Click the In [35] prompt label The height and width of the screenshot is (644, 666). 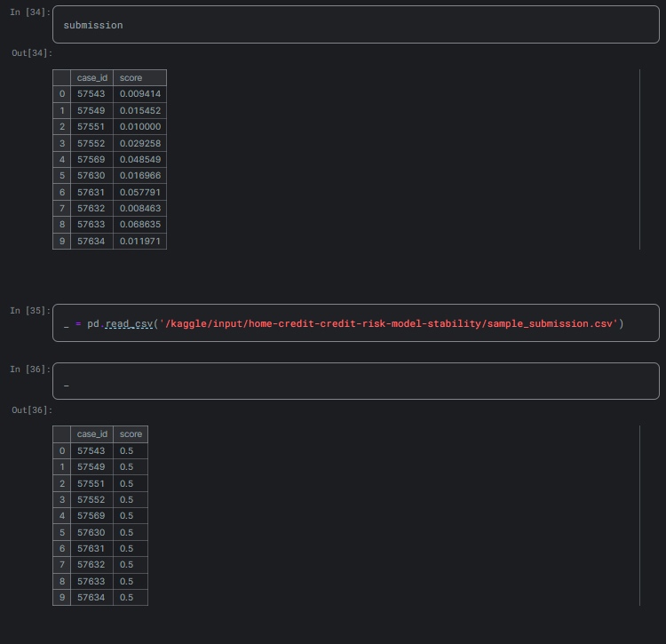(x=30, y=311)
